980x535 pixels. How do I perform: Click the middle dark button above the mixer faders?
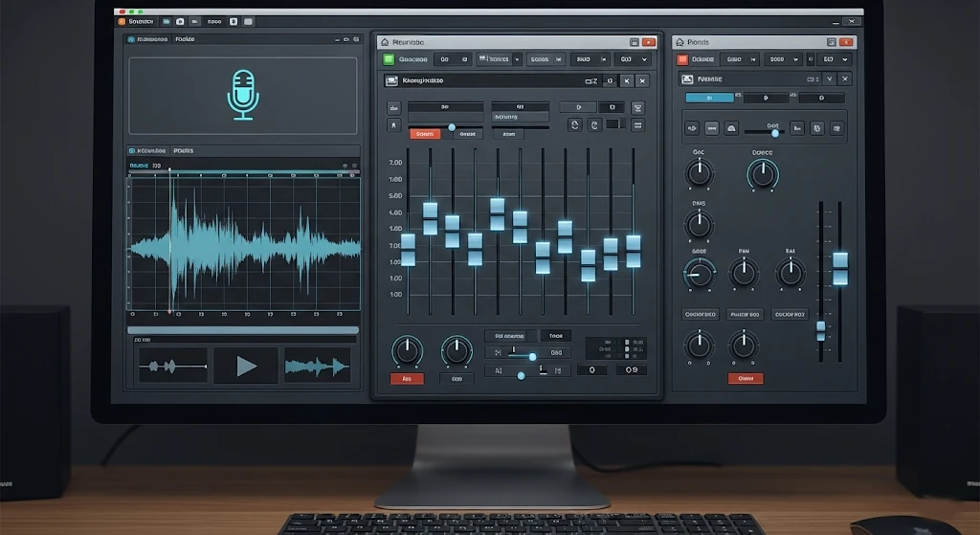pos(467,134)
